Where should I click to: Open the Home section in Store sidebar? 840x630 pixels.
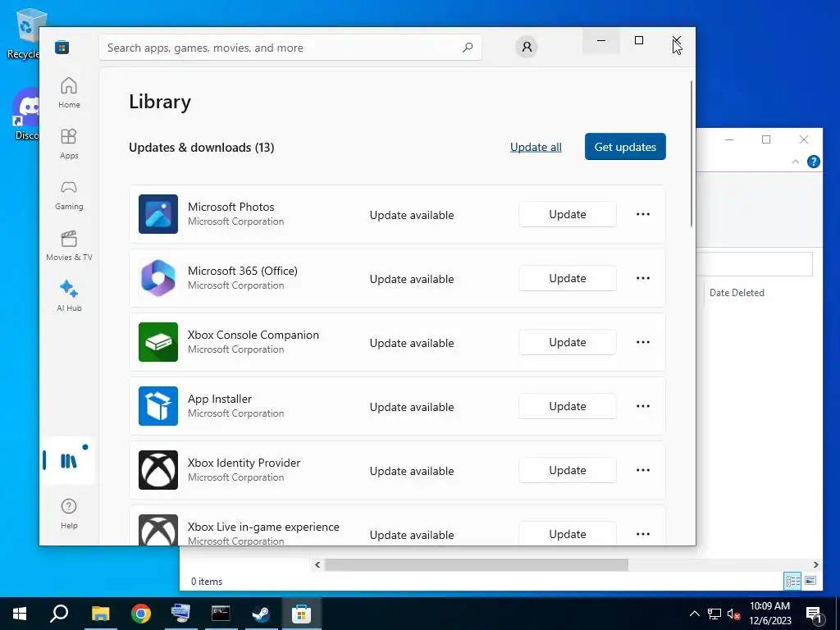point(69,93)
